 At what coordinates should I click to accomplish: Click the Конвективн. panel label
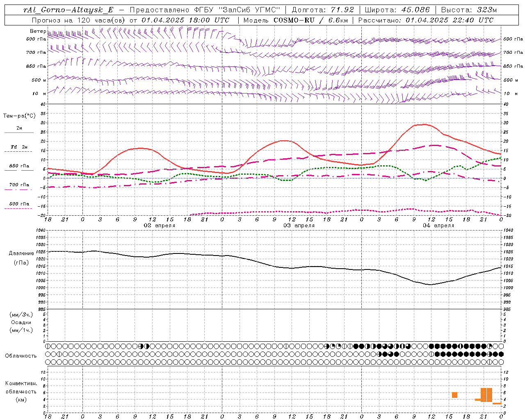point(21,383)
